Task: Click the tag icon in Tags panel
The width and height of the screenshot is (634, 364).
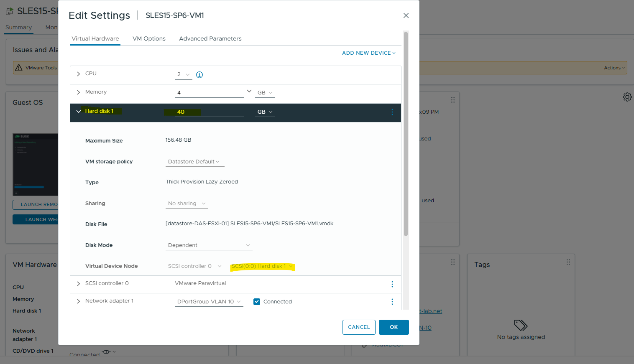Action: tap(521, 325)
